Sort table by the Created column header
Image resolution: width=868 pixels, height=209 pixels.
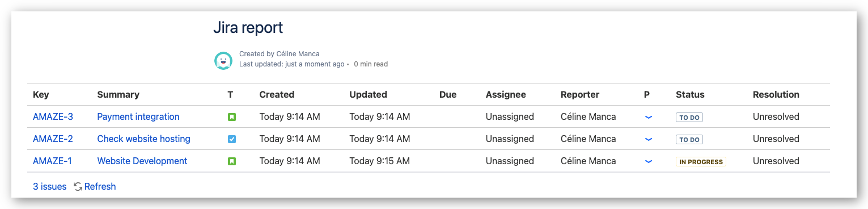point(277,95)
